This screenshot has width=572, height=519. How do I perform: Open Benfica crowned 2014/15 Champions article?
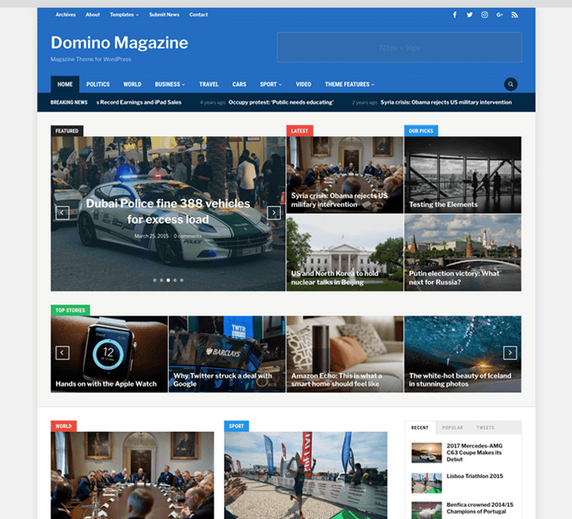[480, 508]
